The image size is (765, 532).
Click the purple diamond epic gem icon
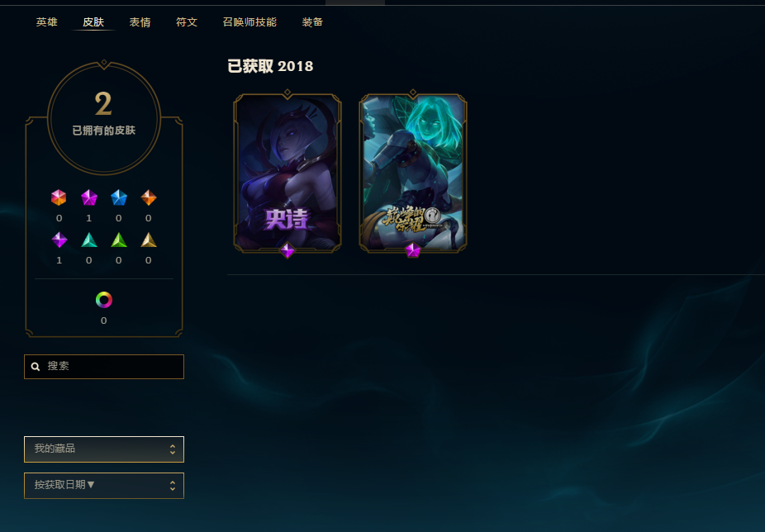tap(59, 240)
